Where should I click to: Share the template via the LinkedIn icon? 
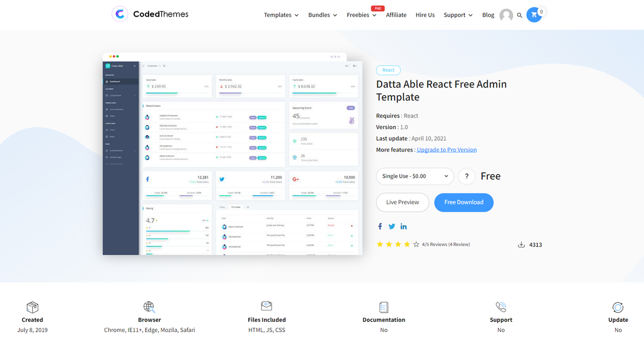click(x=403, y=226)
